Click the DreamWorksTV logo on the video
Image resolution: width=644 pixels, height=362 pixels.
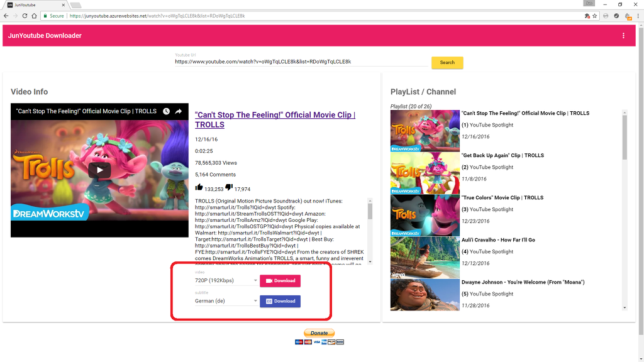pyautogui.click(x=49, y=212)
